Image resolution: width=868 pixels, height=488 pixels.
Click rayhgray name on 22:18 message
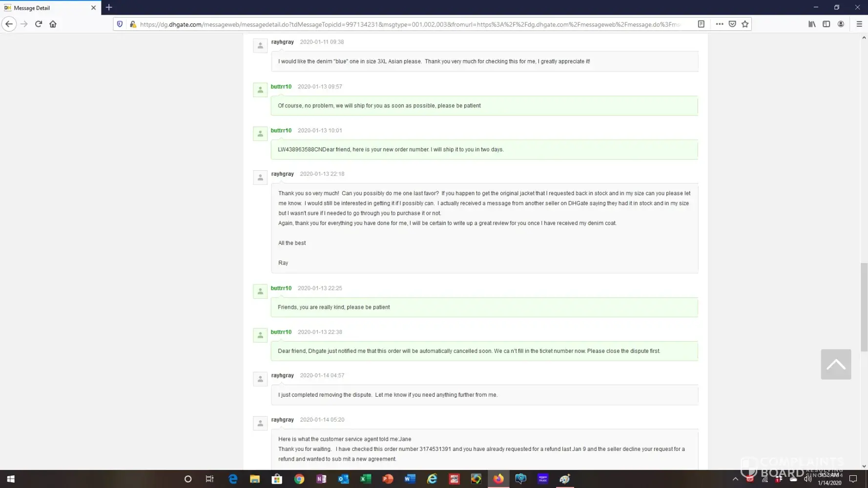[x=283, y=174]
